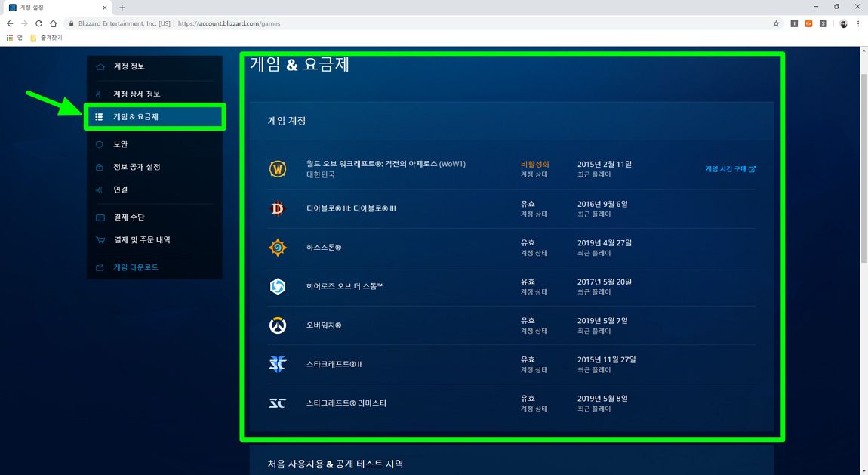Image resolution: width=868 pixels, height=475 pixels.
Task: Click the Diablo III game icon
Action: point(277,208)
